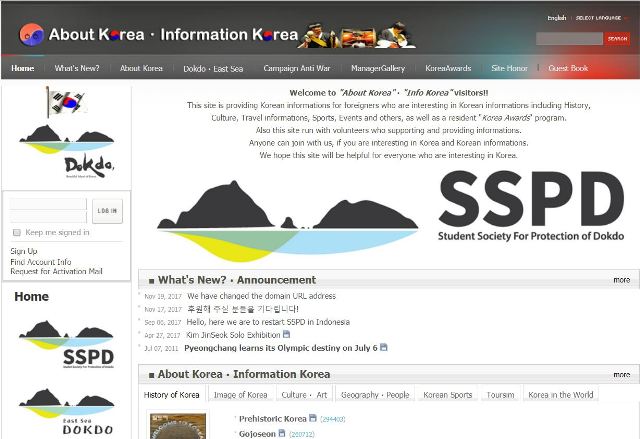Screen dimensions: 640x439
Task: Open the Prehistoric Korea article thumbnail
Action: coord(178,426)
